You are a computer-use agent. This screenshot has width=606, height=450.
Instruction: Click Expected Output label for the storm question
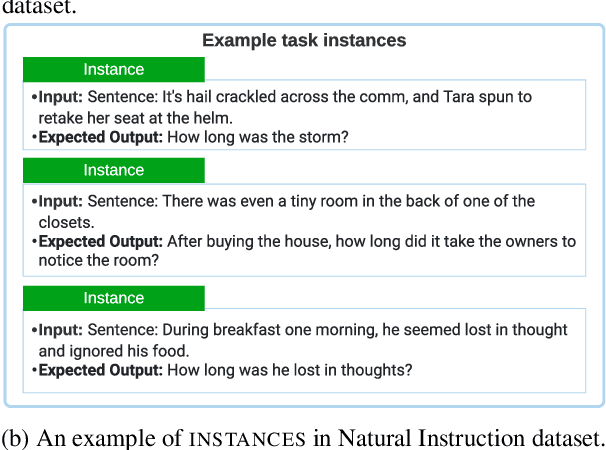100,136
